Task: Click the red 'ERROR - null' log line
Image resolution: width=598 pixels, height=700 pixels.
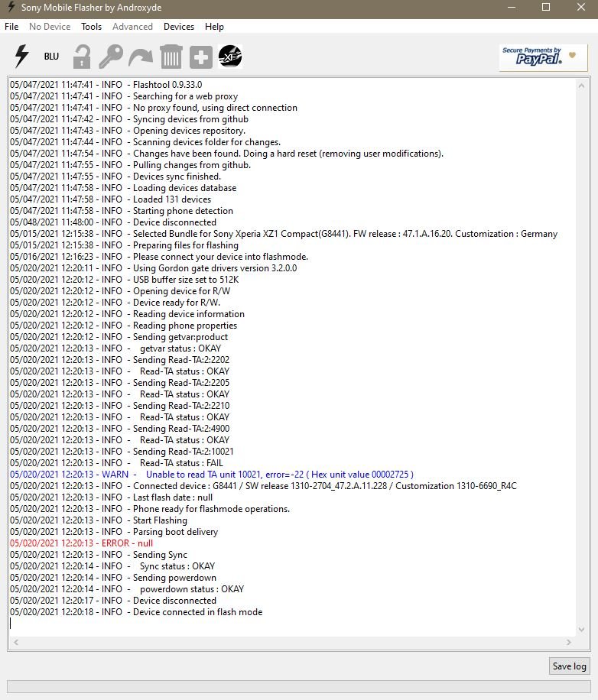Action: coord(81,543)
